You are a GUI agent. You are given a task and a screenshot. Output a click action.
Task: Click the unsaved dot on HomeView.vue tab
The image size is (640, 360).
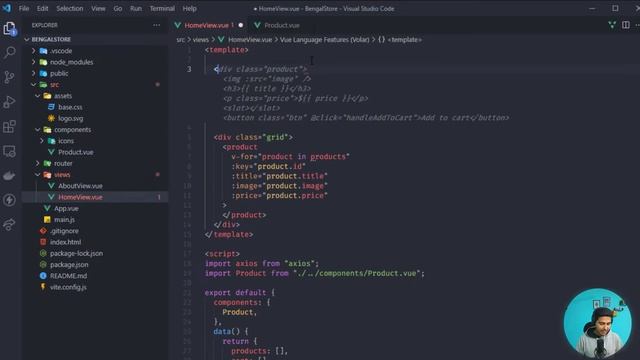pos(241,25)
